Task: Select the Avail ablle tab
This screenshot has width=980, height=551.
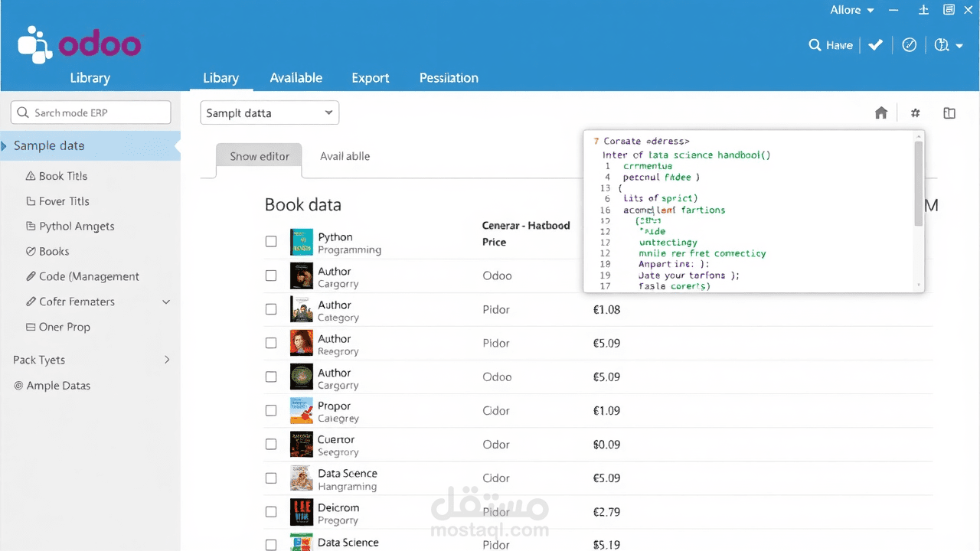Action: point(345,156)
